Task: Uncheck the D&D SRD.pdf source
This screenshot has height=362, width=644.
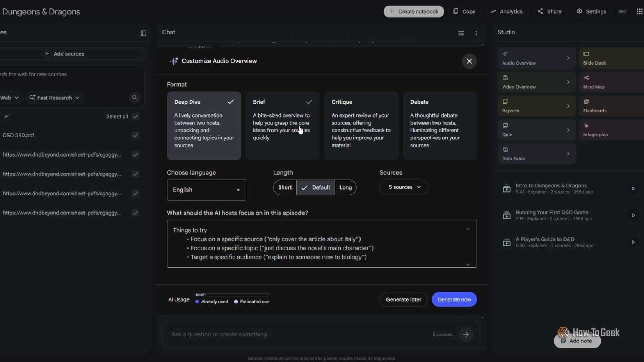Action: [135, 135]
